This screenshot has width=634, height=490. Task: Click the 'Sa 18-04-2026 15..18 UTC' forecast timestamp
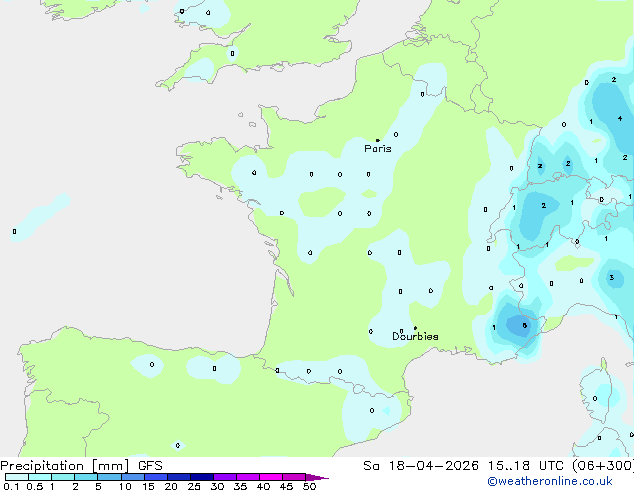(x=463, y=466)
